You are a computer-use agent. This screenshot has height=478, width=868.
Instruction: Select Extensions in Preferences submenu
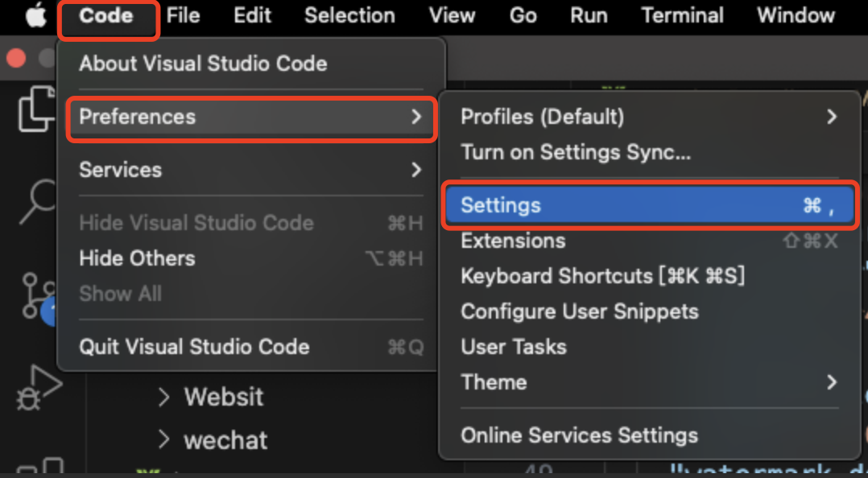[649, 241]
